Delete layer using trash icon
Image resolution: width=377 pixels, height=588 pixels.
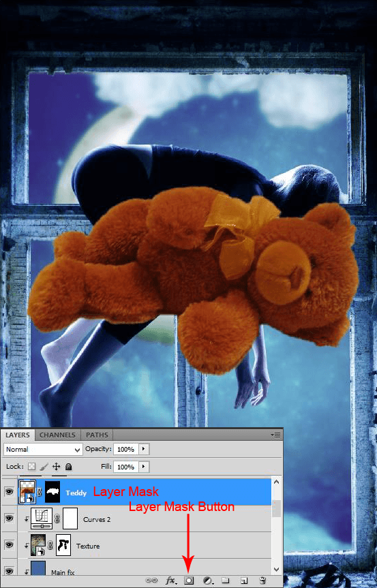coord(263,581)
